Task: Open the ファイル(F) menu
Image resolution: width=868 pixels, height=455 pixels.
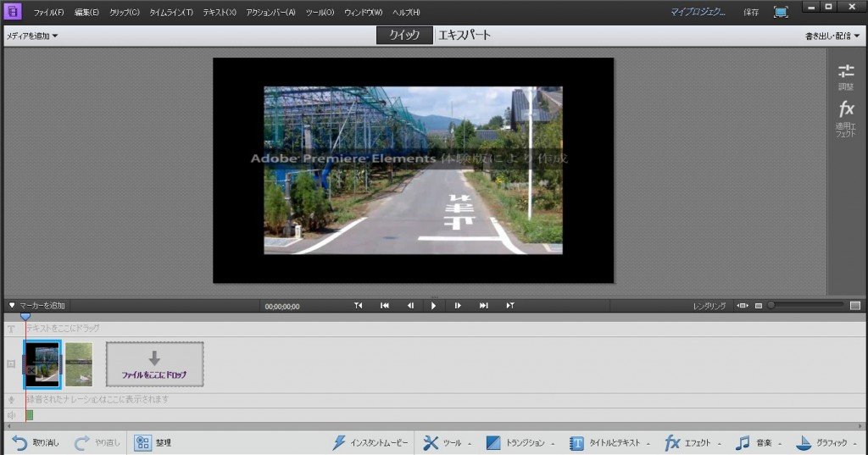Action: point(48,12)
